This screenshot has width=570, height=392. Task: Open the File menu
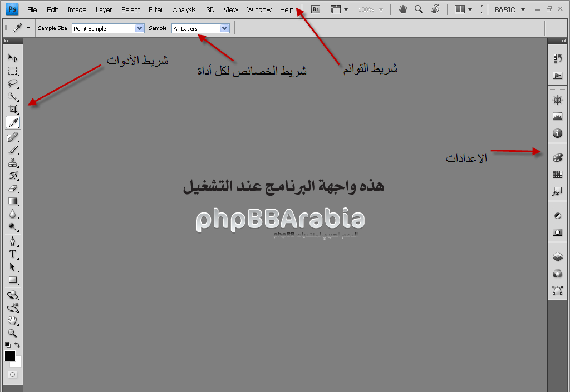32,10
